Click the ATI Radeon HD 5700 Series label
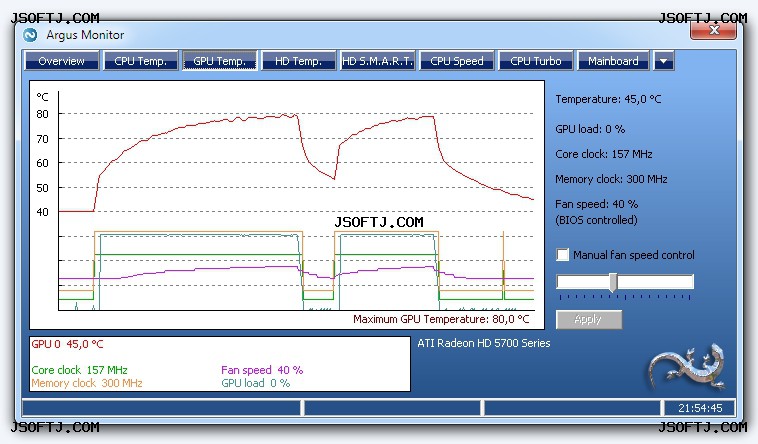 click(484, 343)
